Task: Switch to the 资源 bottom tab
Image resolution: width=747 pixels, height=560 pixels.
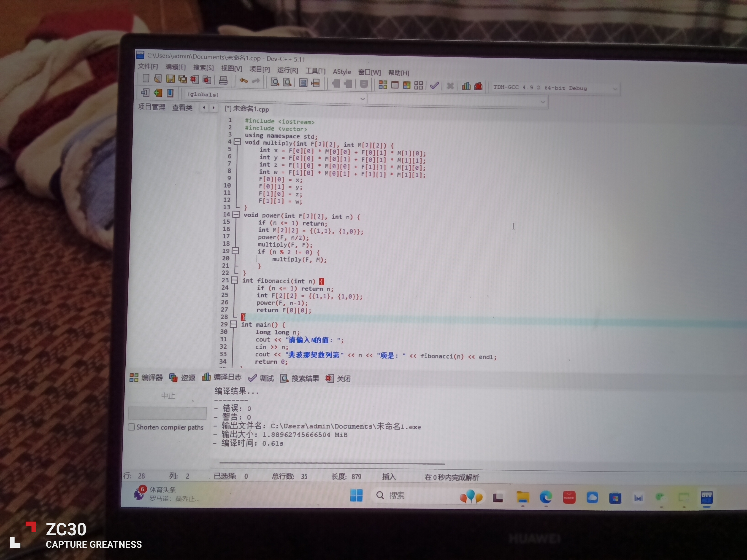Action: click(183, 378)
